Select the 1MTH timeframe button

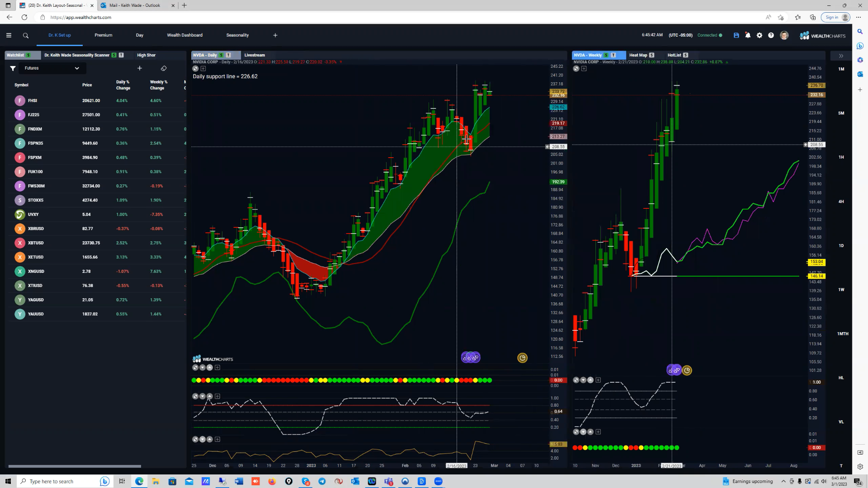click(x=843, y=334)
